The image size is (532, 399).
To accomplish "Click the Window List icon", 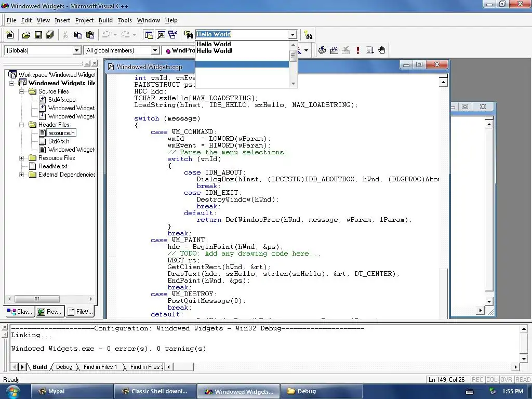I will point(172,35).
